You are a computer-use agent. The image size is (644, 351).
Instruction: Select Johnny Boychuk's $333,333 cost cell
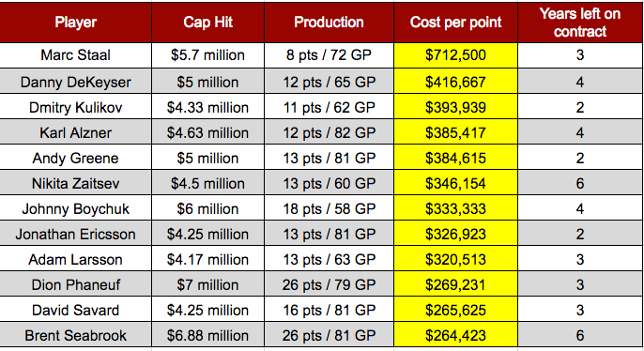point(455,208)
